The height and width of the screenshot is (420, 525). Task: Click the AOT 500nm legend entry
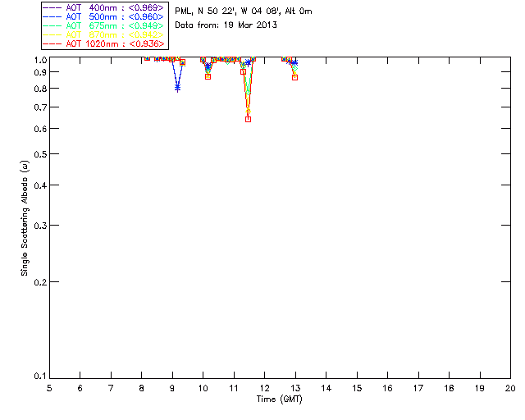point(103,16)
